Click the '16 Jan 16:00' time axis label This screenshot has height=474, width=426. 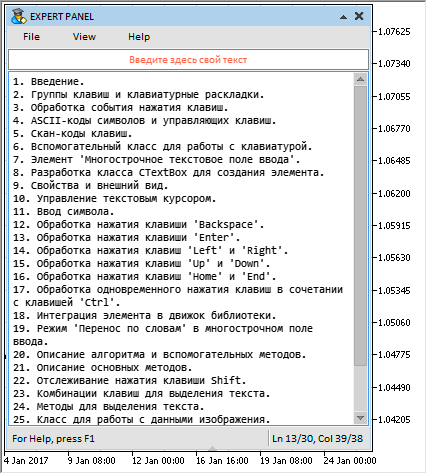222,461
